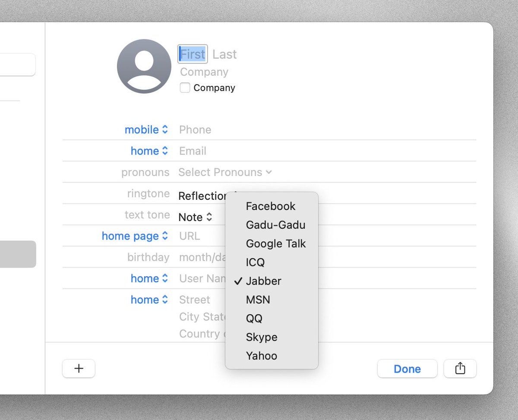Click the User Name field

202,278
